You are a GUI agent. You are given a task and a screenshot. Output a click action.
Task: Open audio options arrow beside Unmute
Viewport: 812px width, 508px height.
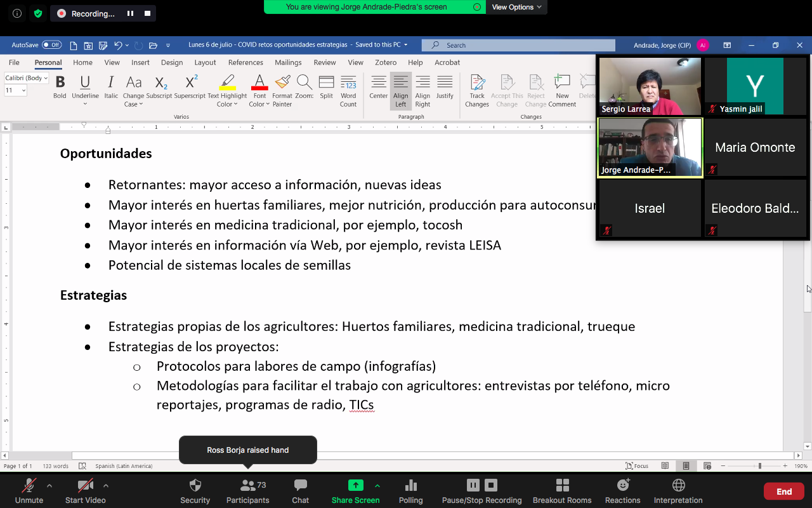49,486
